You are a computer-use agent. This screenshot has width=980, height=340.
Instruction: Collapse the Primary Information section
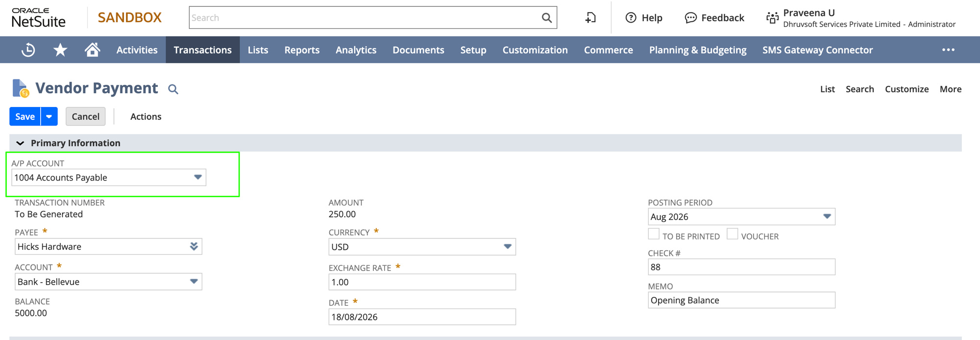(20, 143)
